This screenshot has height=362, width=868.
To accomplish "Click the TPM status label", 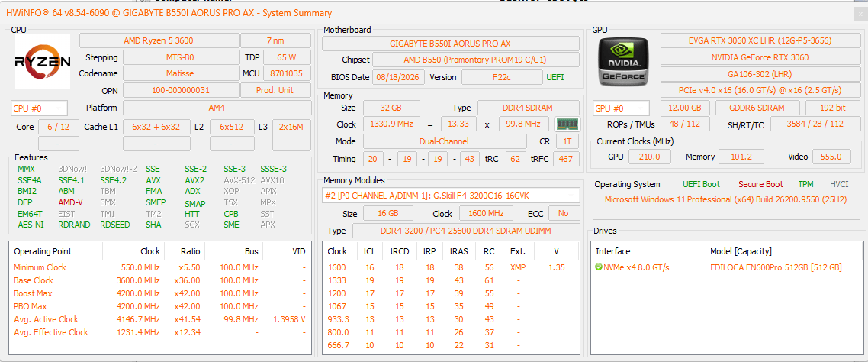I will pyautogui.click(x=806, y=184).
